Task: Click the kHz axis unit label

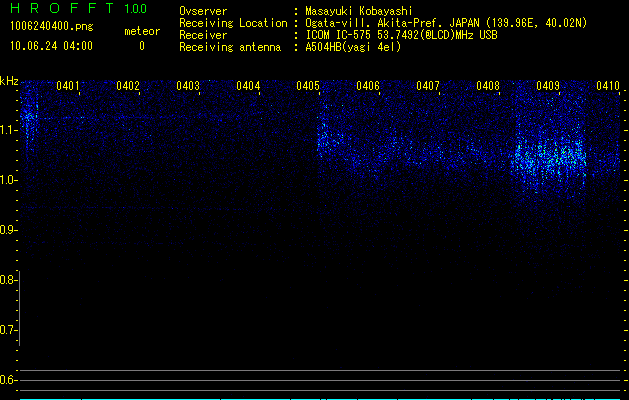Action: pos(9,81)
